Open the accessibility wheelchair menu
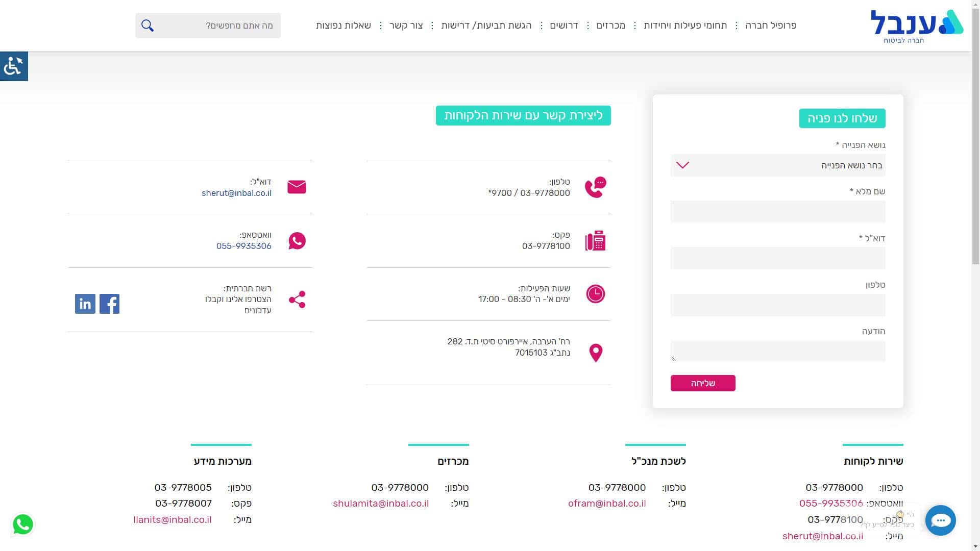Viewport: 980px width, 551px height. point(14,66)
